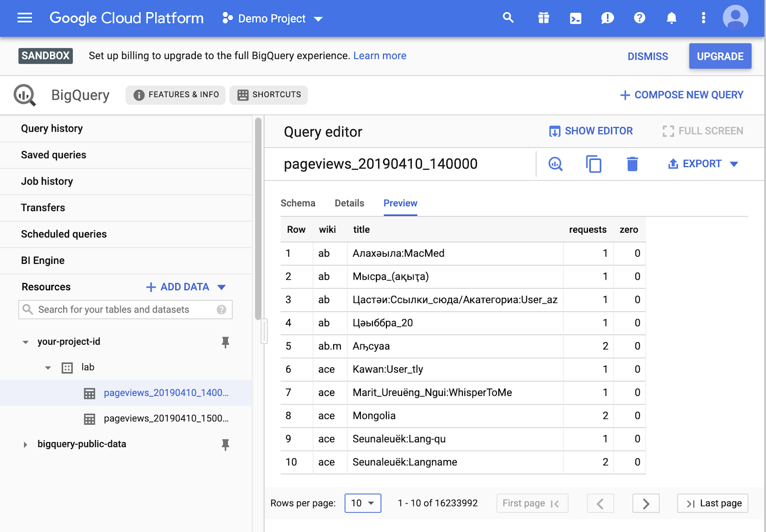
Task: Open the rows per page dropdown
Action: click(x=362, y=503)
